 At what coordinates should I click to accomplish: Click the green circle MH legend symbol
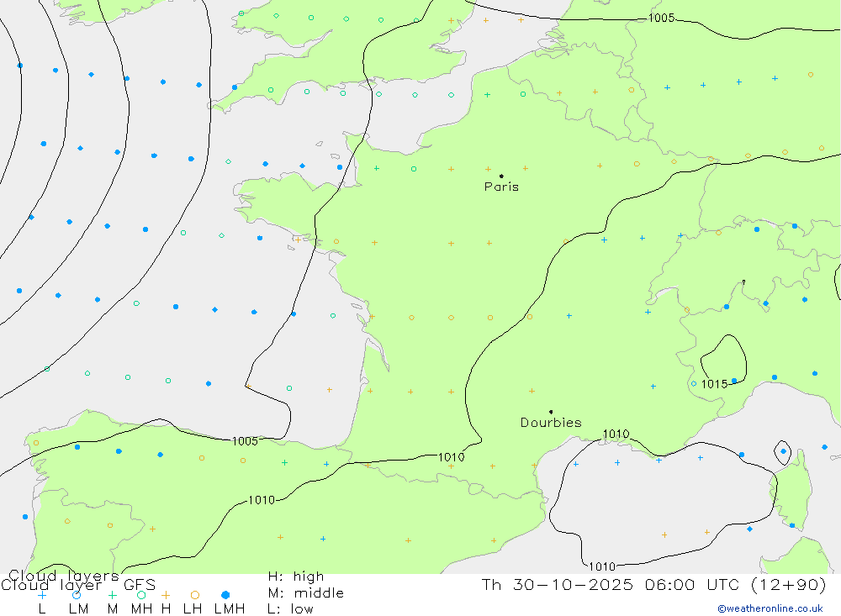pyautogui.click(x=141, y=595)
